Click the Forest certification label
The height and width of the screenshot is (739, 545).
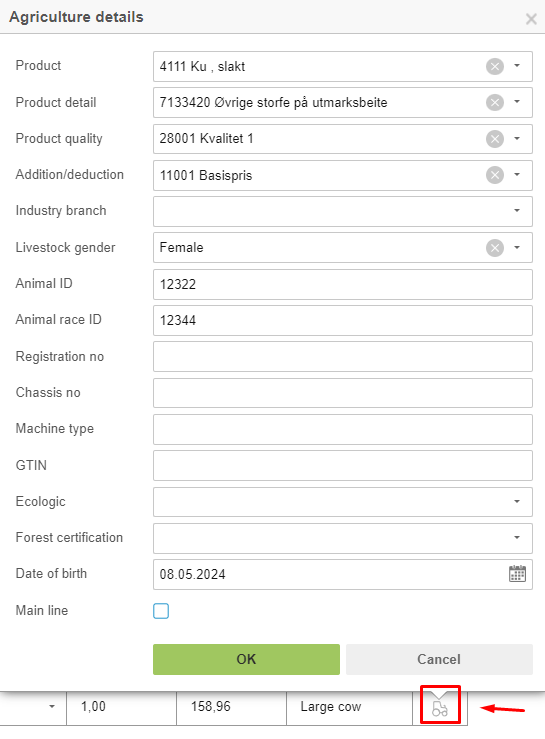[69, 537]
